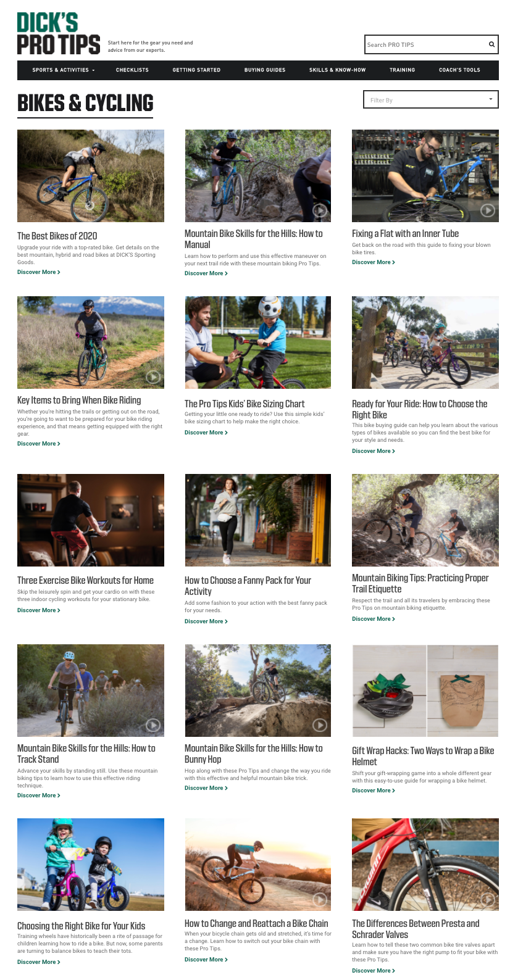The image size is (510, 980).
Task: Play the Trail Etiquette video icon
Action: pos(488,555)
